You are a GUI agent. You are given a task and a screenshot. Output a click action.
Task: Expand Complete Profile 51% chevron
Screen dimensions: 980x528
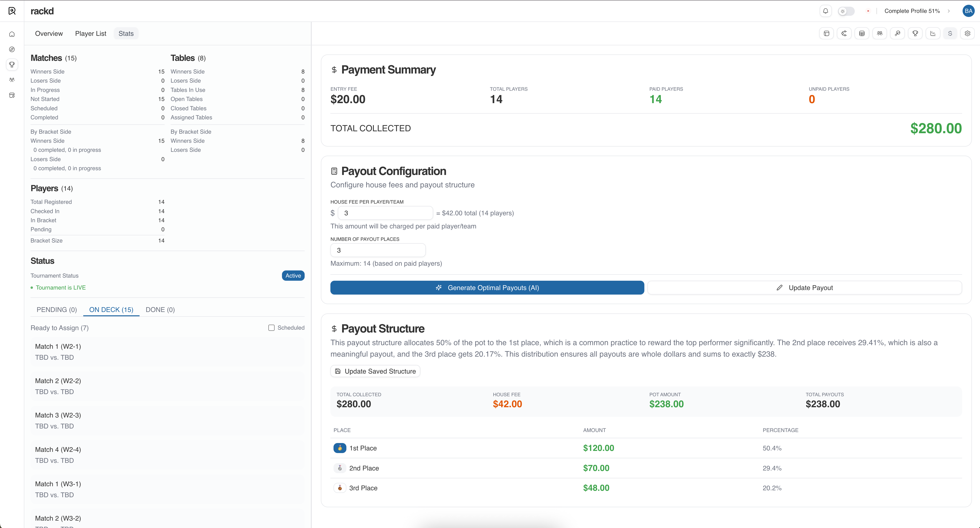(949, 11)
